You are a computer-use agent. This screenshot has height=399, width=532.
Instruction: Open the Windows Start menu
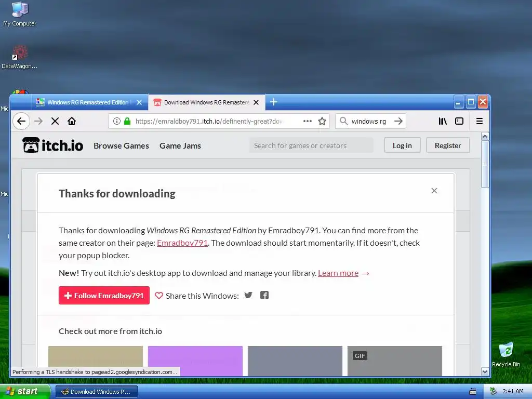(x=25, y=392)
